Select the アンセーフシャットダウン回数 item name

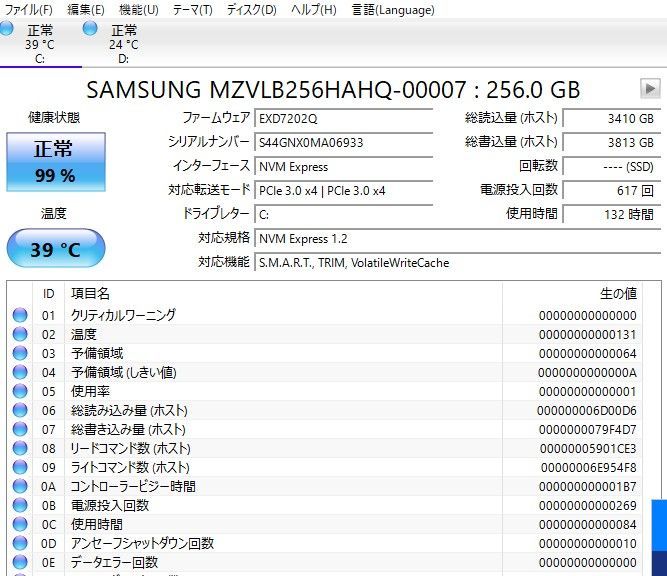pos(143,543)
